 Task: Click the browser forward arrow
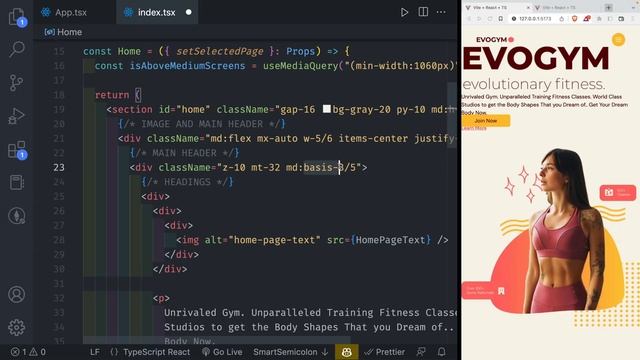[479, 19]
